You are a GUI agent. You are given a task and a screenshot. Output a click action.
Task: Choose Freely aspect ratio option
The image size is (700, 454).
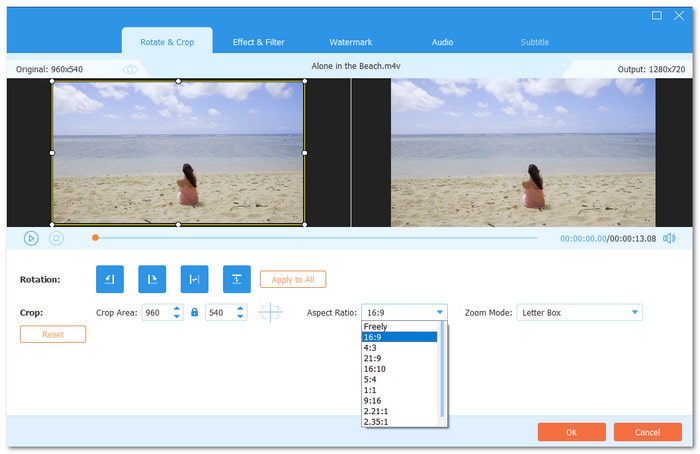coord(399,326)
